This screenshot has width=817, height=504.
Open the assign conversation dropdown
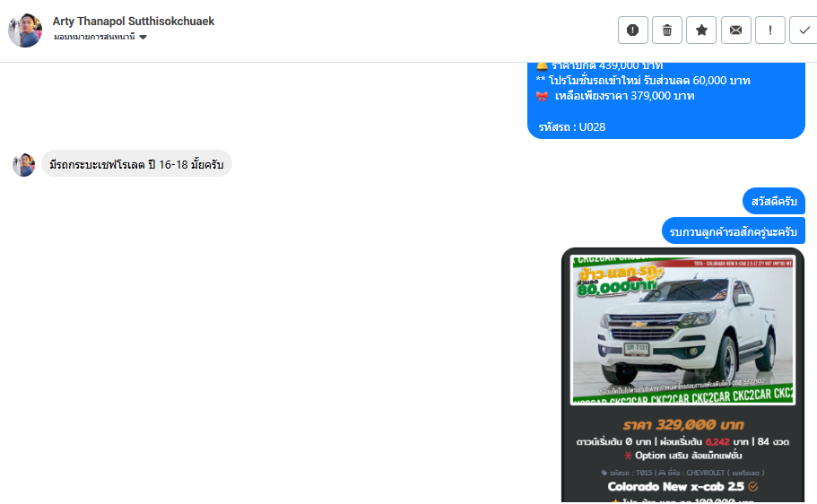100,37
